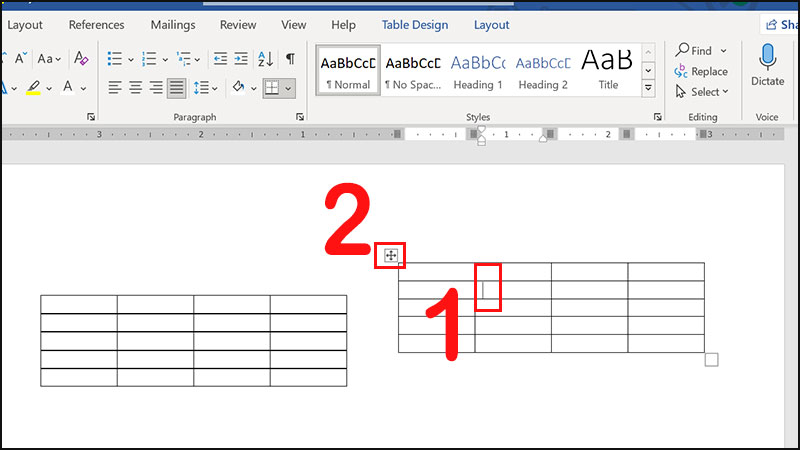The image size is (800, 450).
Task: Click the Sort A to Z icon
Action: click(x=266, y=59)
